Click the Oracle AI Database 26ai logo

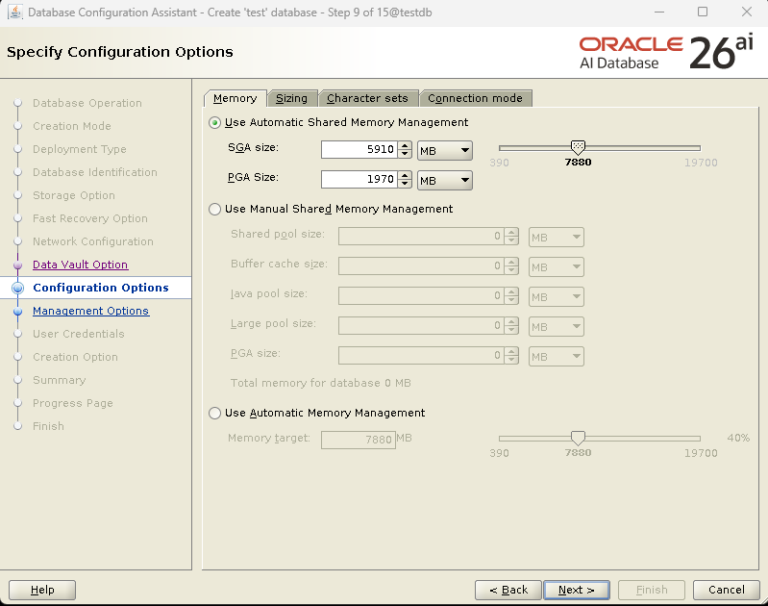pos(667,52)
